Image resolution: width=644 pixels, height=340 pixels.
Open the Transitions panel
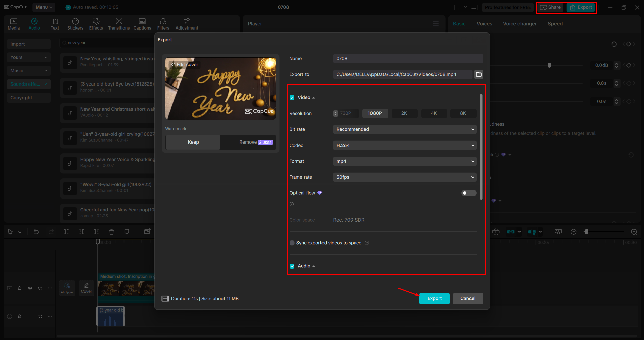(x=119, y=24)
